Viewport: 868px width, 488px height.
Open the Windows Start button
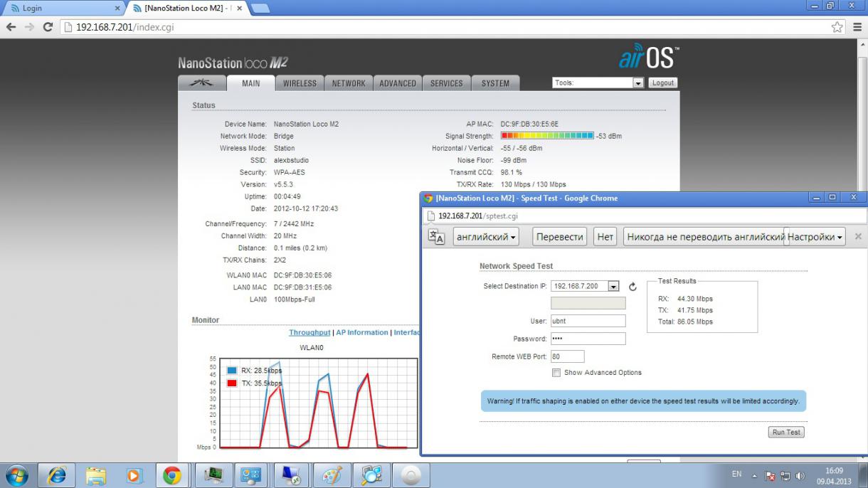(x=16, y=474)
